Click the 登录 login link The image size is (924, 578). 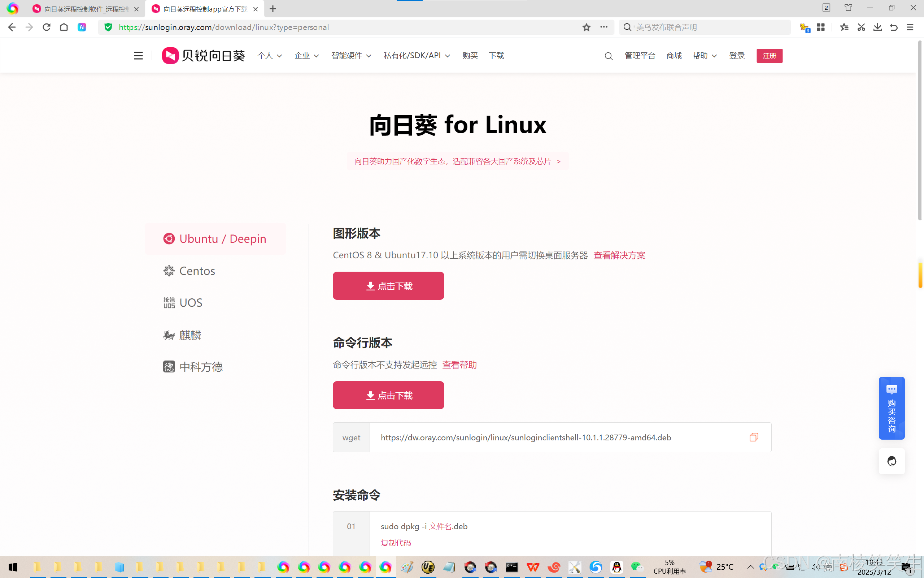(737, 56)
